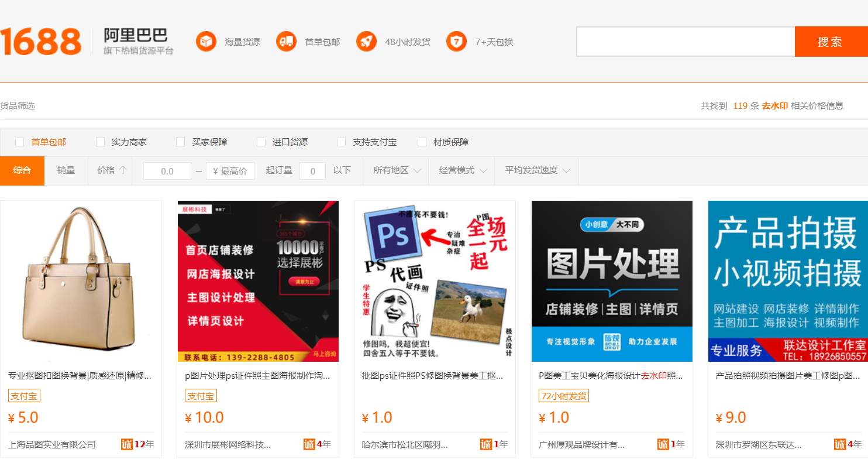The image size is (868, 466).
Task: Open the P图美工宝贝美化海报设计 product title
Action: (611, 375)
